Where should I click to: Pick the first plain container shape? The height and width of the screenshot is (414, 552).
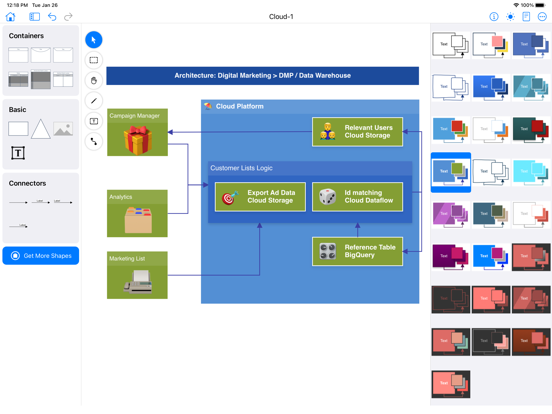(x=18, y=55)
